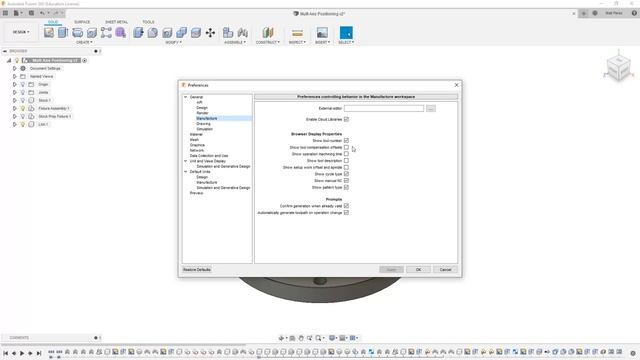The image size is (640, 360).
Task: Select the Hole tool icon
Action: [92, 32]
